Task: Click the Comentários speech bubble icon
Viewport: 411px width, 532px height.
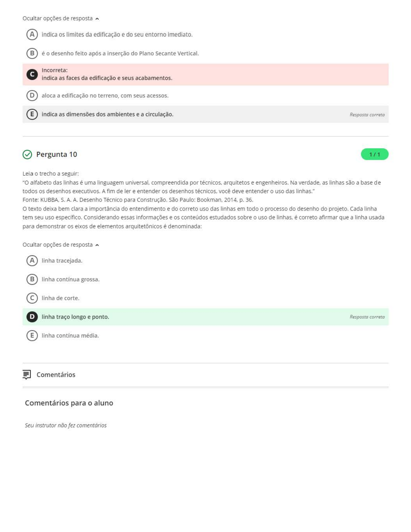Action: (x=27, y=375)
